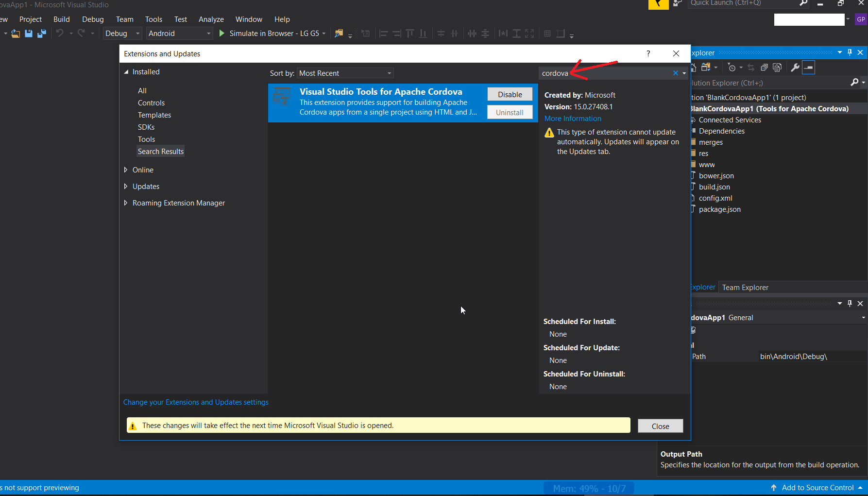Click the Close button in the dialog
The width and height of the screenshot is (868, 496).
coord(661,426)
